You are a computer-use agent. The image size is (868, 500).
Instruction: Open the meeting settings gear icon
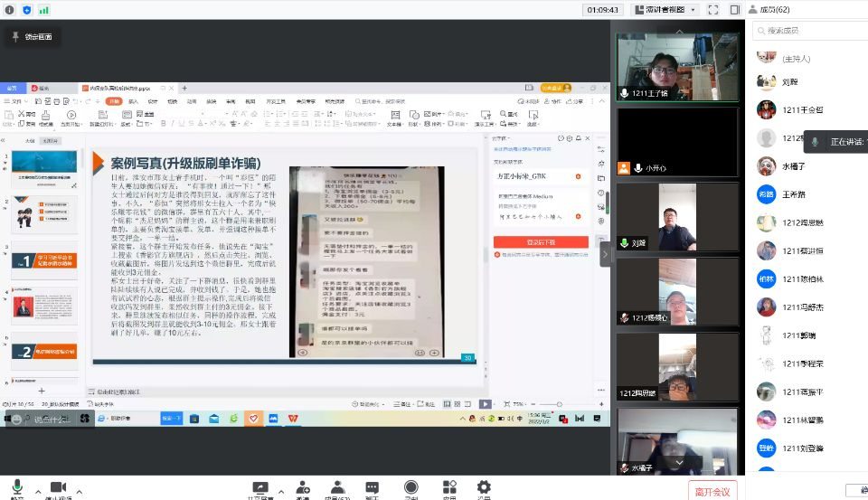tap(484, 487)
